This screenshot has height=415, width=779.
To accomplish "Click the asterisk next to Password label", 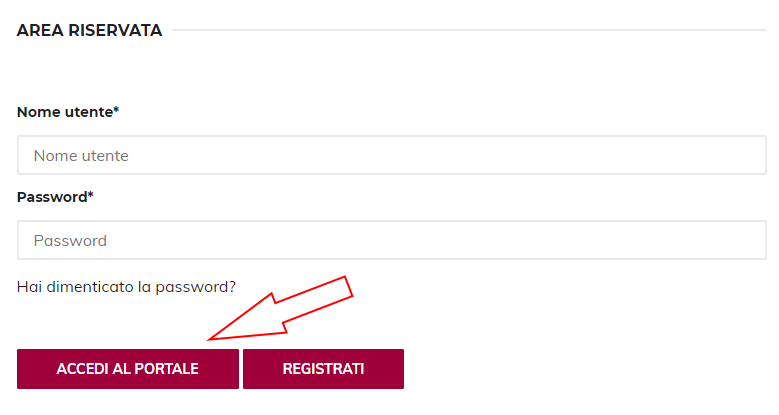I will 91,196.
